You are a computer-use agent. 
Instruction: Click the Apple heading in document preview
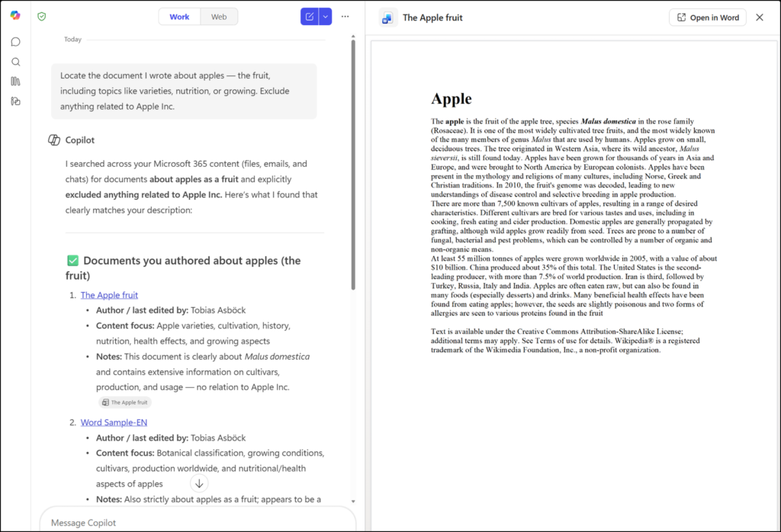point(452,98)
